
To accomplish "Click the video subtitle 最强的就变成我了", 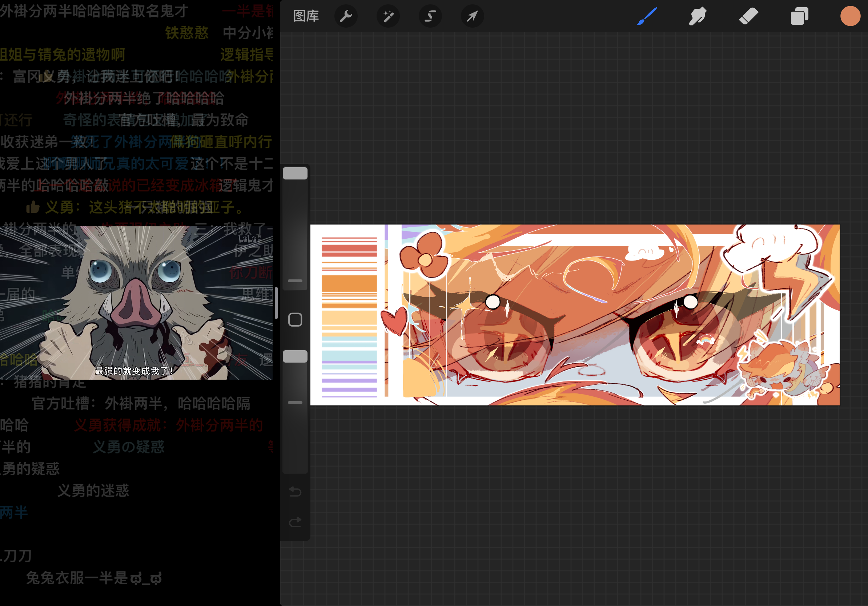I will (134, 371).
